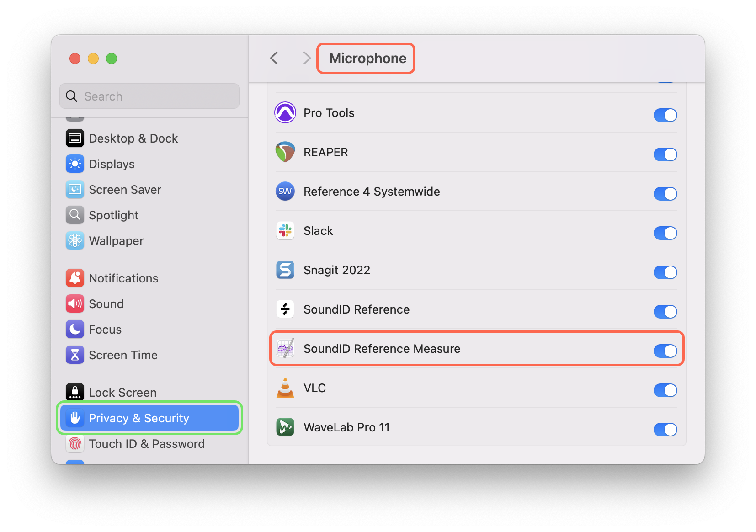Click the Sound speaker icon

coord(75,304)
